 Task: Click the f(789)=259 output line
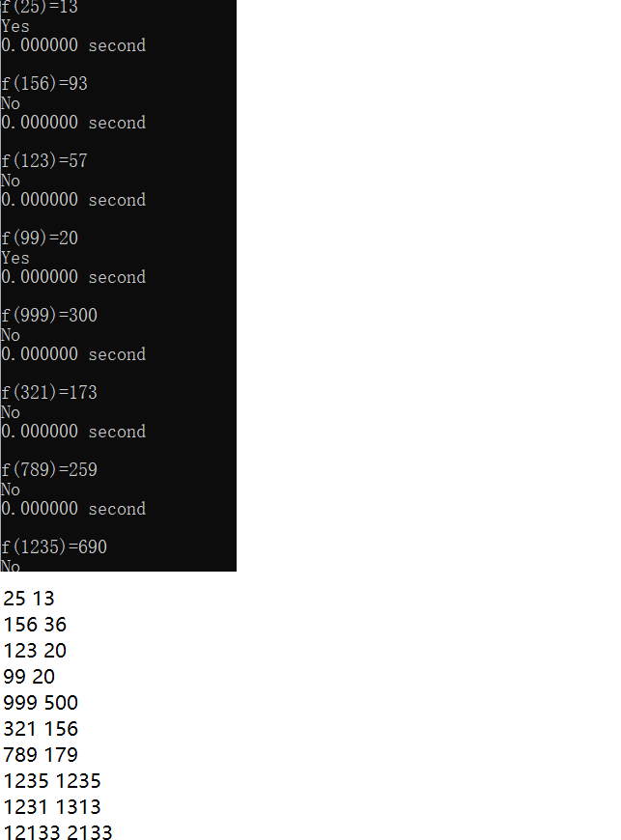pos(49,469)
